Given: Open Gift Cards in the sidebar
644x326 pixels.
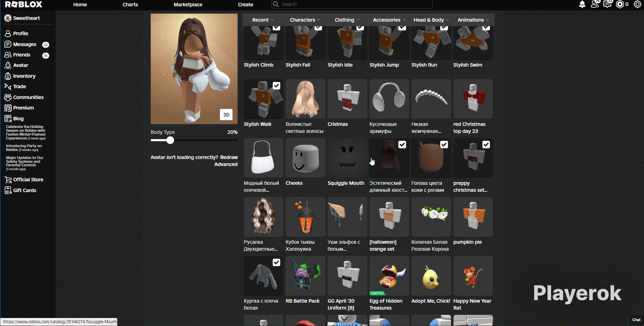Looking at the screenshot, I should pos(24,190).
